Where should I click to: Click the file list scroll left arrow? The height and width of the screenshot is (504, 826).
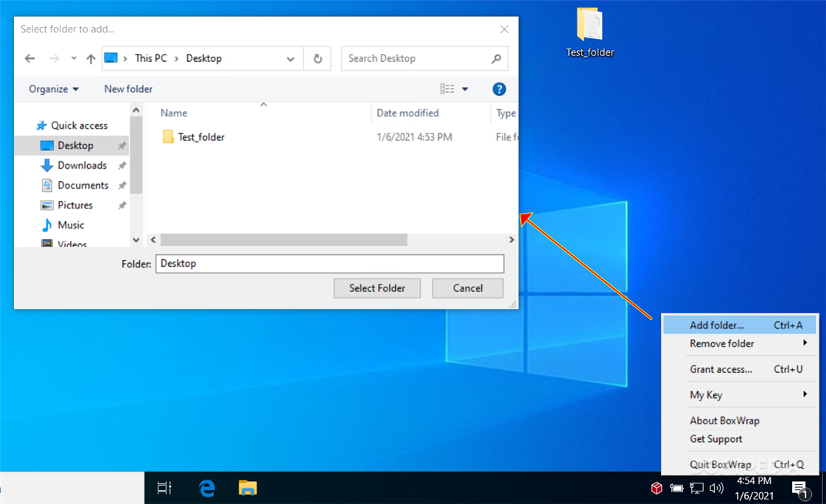pyautogui.click(x=153, y=239)
